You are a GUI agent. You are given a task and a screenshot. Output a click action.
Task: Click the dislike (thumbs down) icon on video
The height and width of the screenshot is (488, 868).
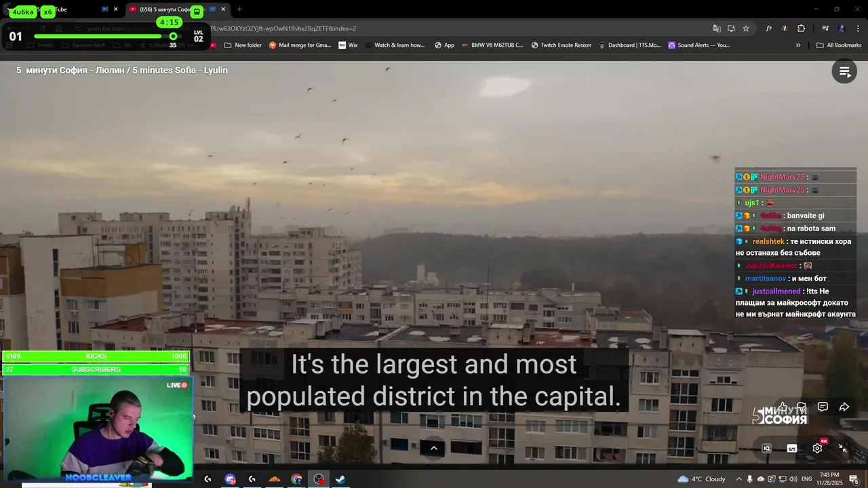click(802, 407)
